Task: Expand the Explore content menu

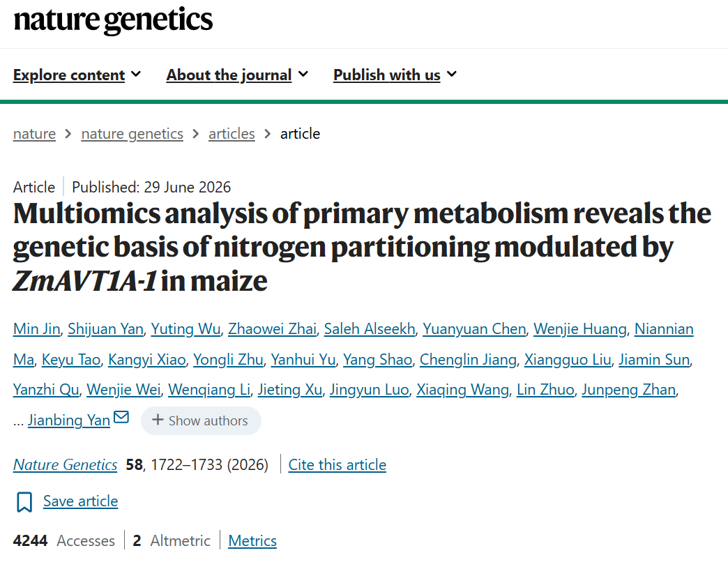Action: (77, 75)
